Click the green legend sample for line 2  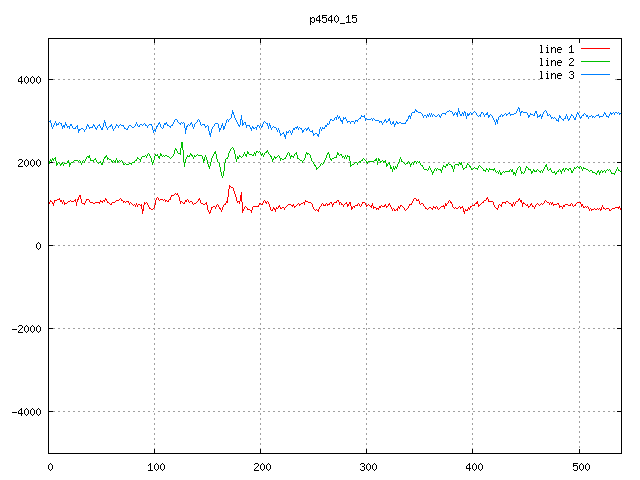tap(595, 62)
